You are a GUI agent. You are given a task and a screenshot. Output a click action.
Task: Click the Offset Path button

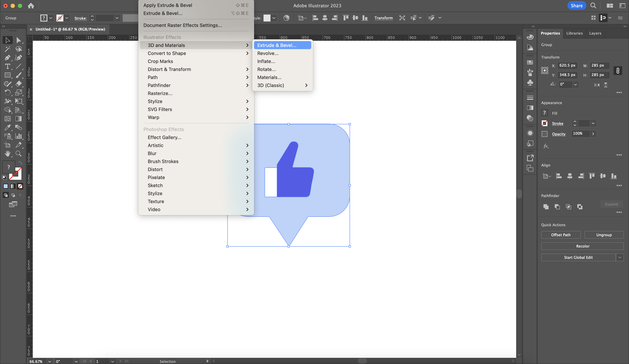pyautogui.click(x=561, y=235)
